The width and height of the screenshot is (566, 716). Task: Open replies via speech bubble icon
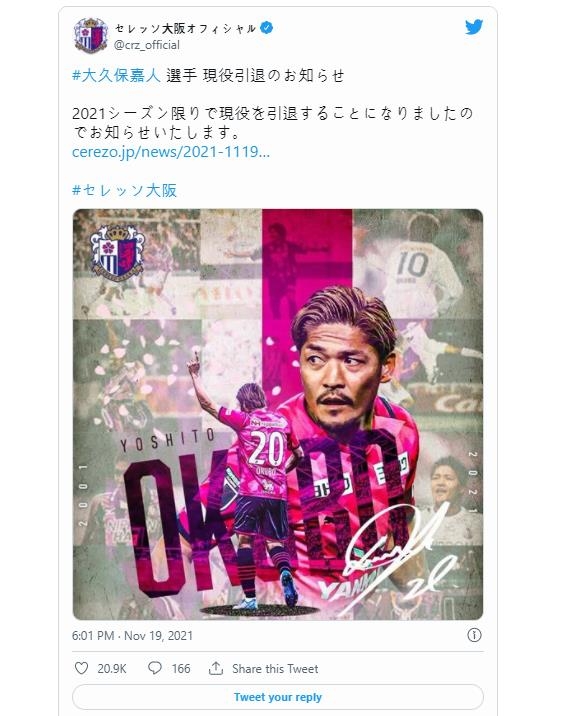coord(155,668)
